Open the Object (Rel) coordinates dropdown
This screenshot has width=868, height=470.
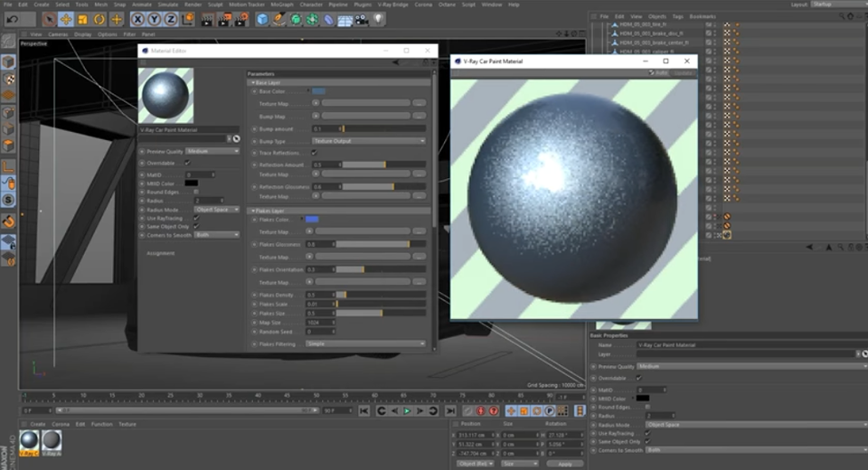tap(476, 464)
